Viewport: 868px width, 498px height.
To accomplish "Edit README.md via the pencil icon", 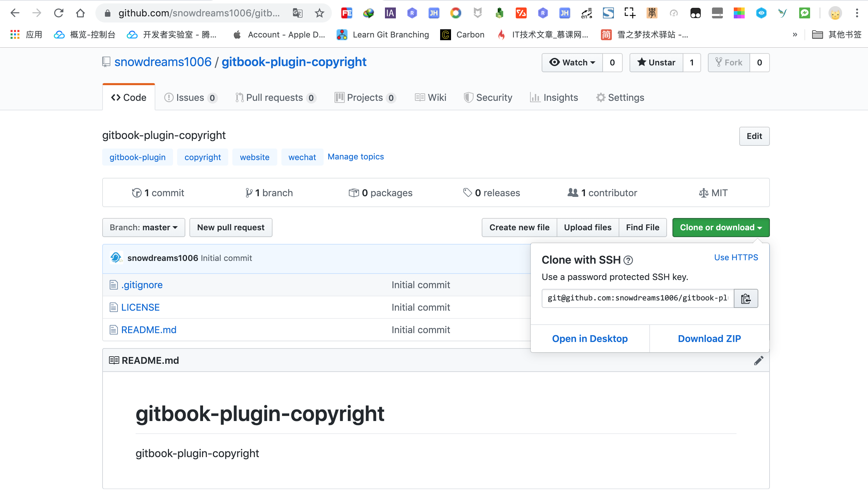I will (759, 360).
